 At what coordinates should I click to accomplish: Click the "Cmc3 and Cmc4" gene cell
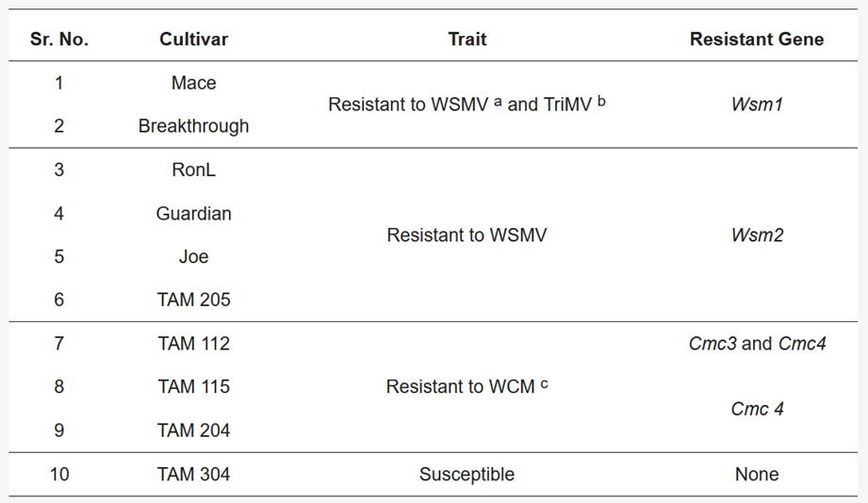tap(757, 344)
